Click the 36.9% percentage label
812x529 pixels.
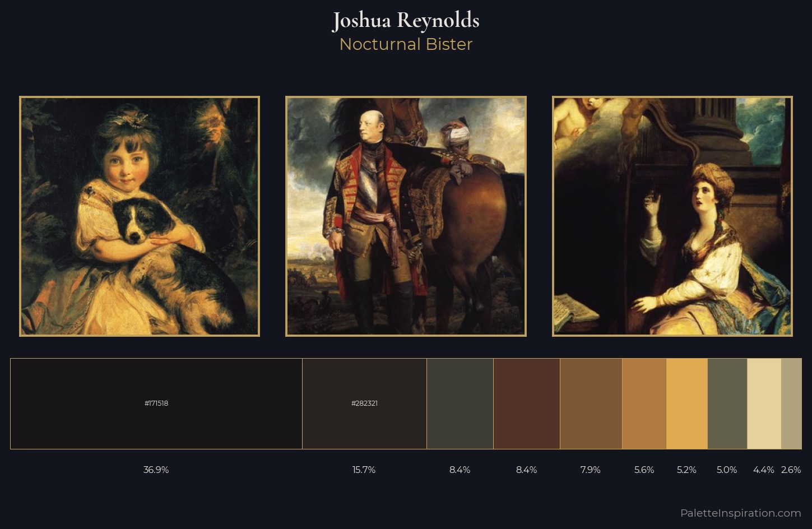(156, 470)
